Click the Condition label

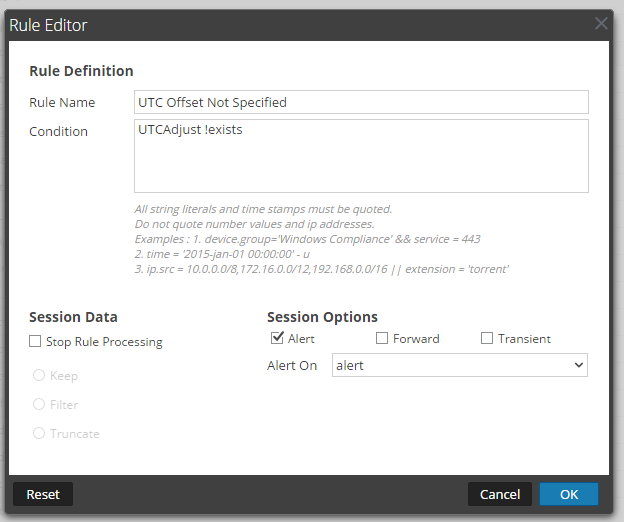[x=58, y=131]
